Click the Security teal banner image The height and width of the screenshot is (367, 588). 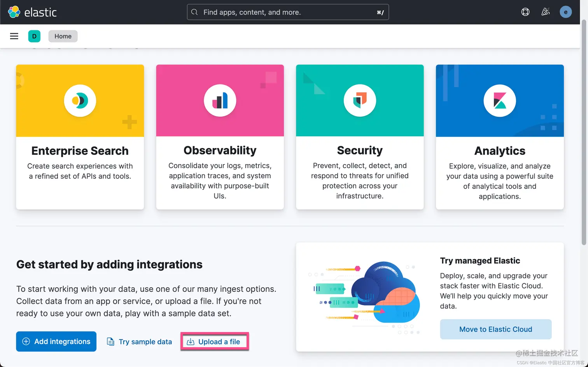pos(360,100)
